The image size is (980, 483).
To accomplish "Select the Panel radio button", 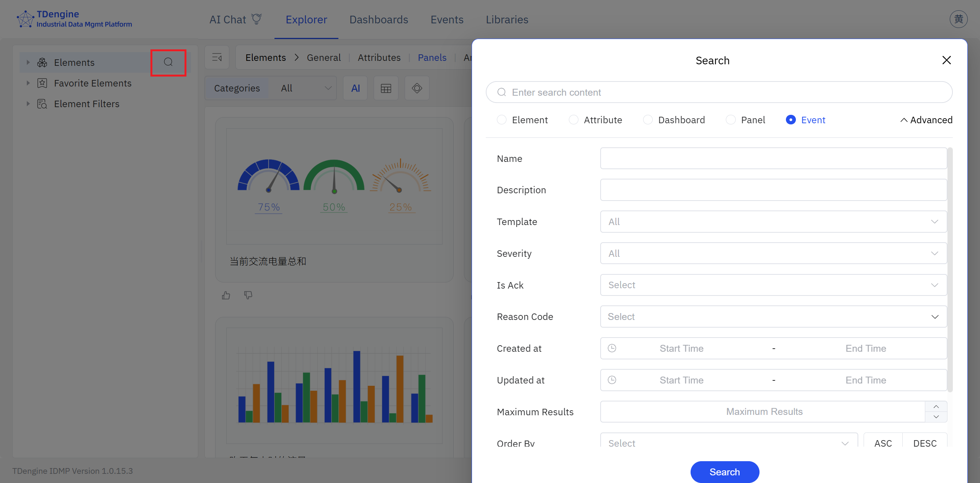I will click(730, 120).
